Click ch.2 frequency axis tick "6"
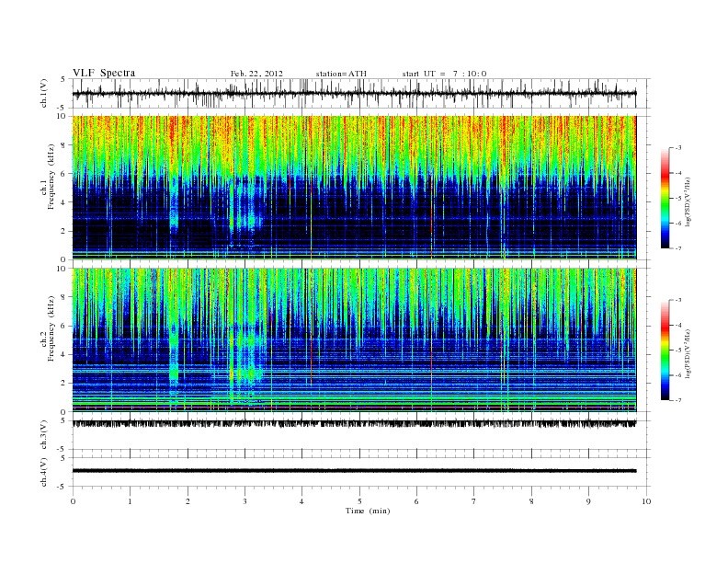Viewport: 728px width, 563px height. [x=64, y=326]
